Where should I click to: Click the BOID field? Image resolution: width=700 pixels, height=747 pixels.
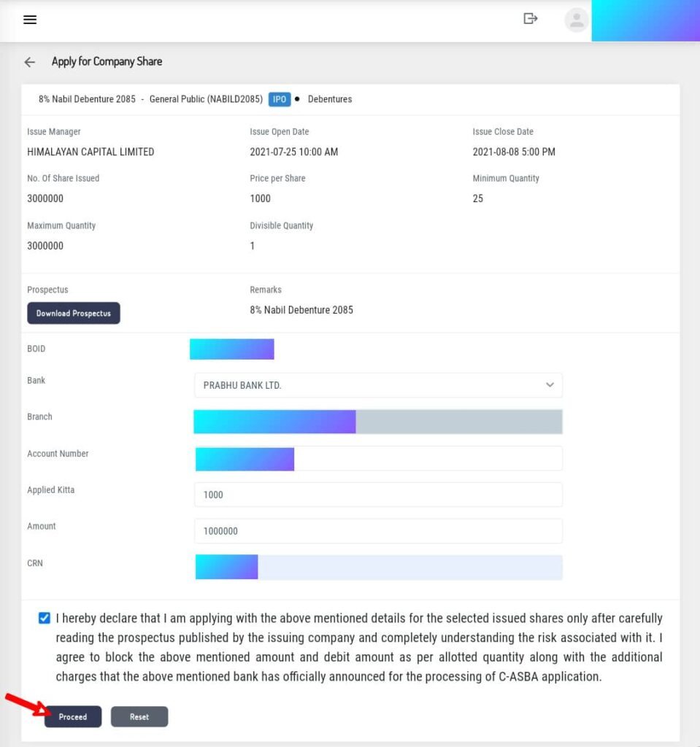232,349
